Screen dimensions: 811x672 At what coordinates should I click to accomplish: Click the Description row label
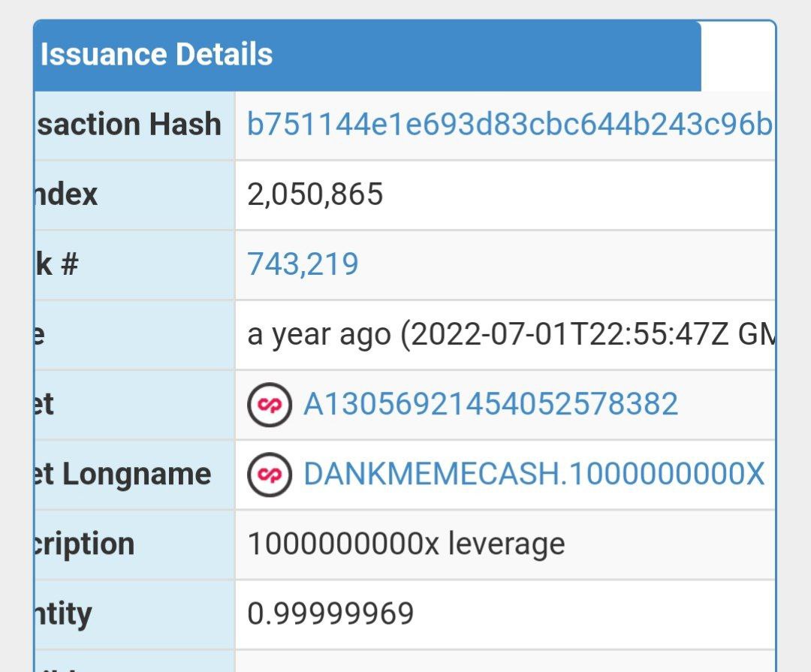[x=84, y=544]
